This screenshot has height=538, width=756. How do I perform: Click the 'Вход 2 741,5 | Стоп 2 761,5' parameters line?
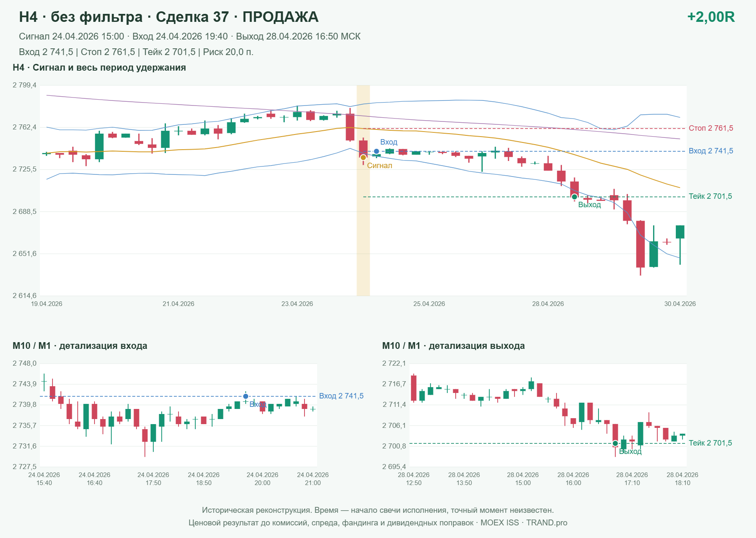136,52
